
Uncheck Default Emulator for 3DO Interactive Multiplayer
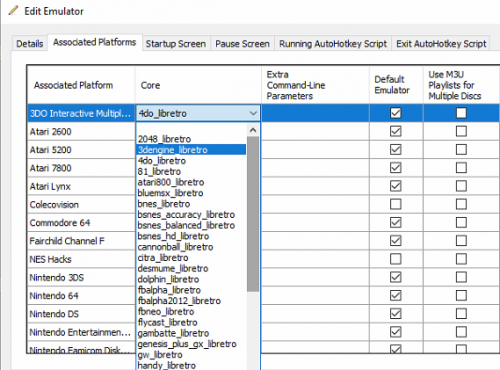[x=396, y=113]
